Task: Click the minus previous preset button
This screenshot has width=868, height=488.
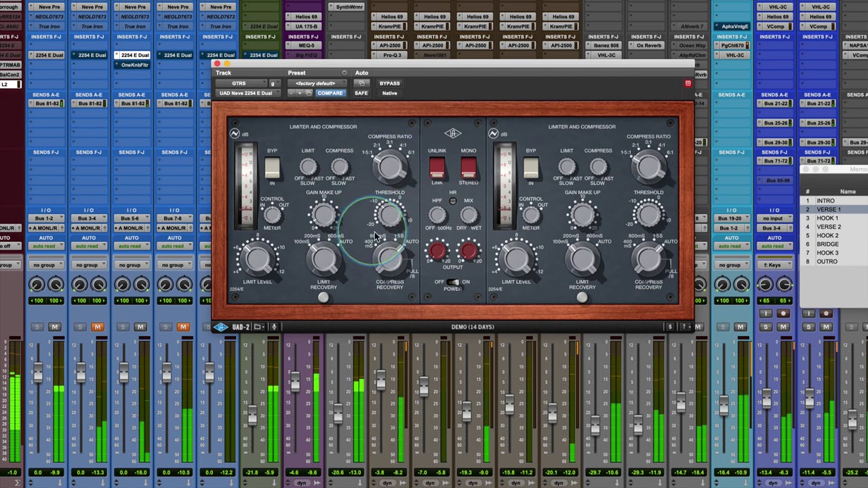Action: tap(292, 93)
